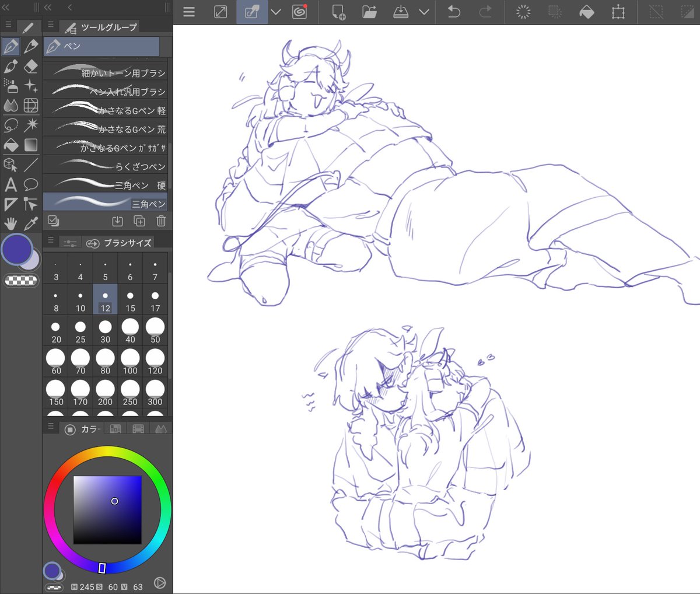Image resolution: width=700 pixels, height=594 pixels.
Task: Select the Ruler triangle tool
Action: pyautogui.click(x=10, y=204)
